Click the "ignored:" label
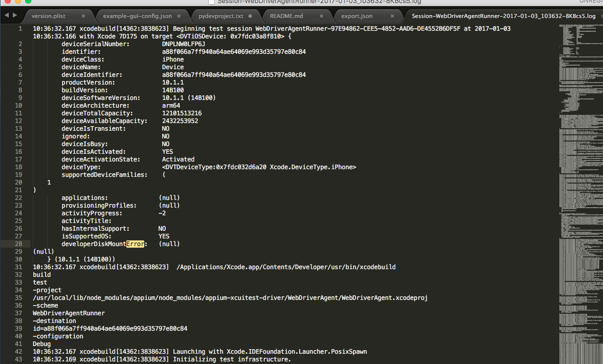 pyautogui.click(x=76, y=136)
